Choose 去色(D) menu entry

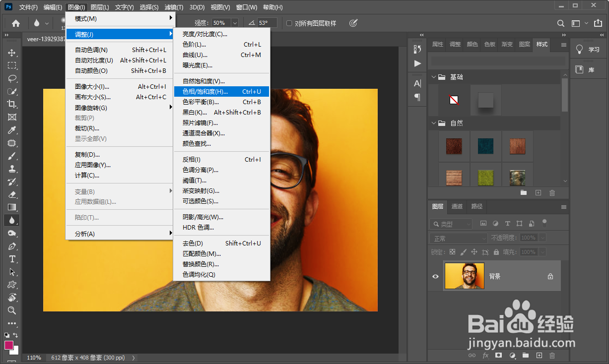click(221, 243)
